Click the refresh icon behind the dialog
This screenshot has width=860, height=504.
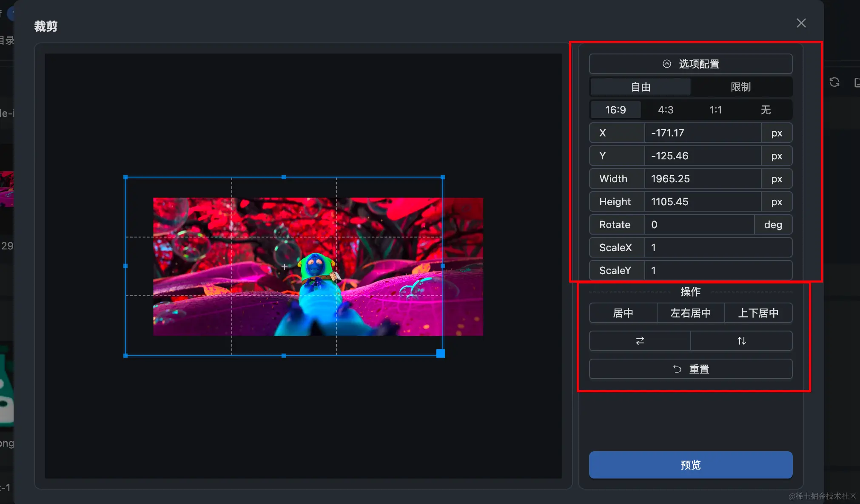[x=834, y=82]
